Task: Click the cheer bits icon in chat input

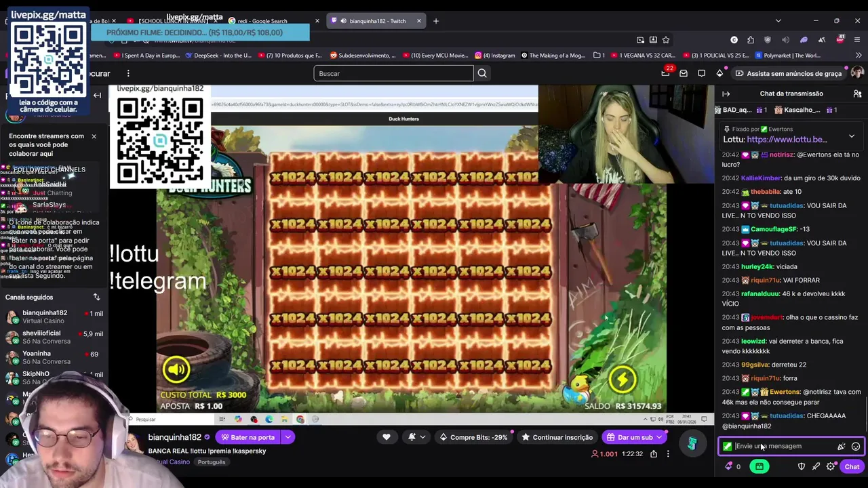Action: [842, 446]
